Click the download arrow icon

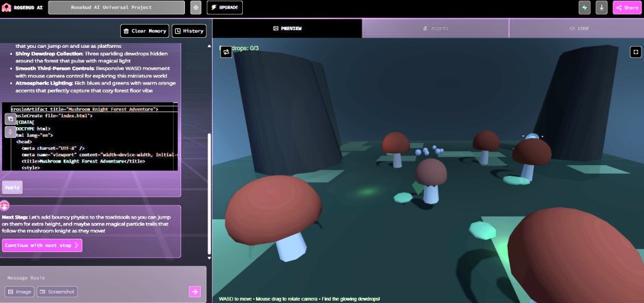pos(602,8)
